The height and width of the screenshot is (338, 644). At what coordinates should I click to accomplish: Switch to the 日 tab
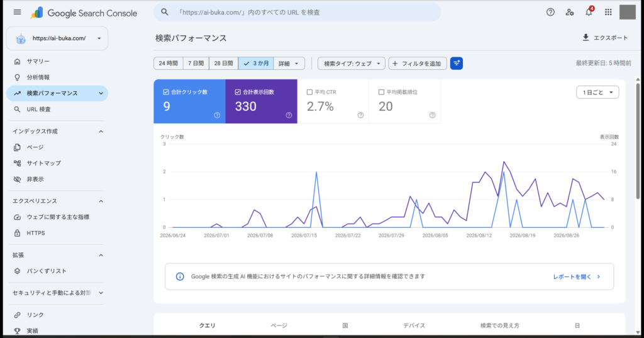(577, 325)
